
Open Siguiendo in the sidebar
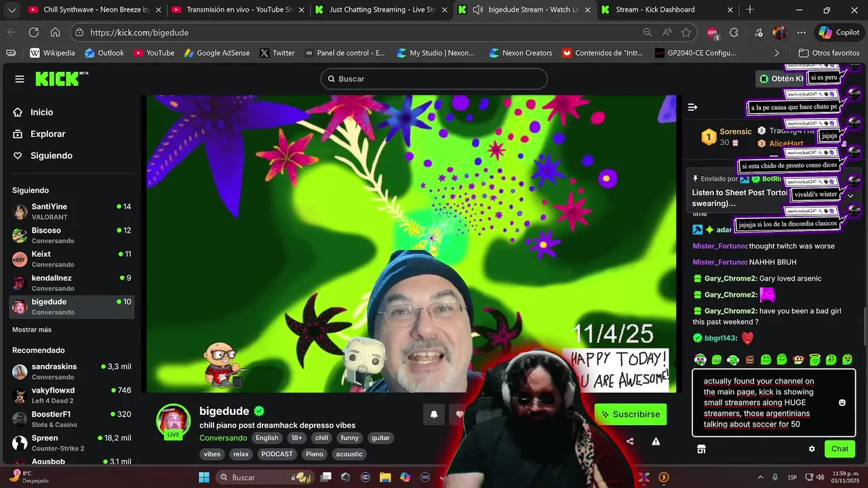tap(42, 156)
